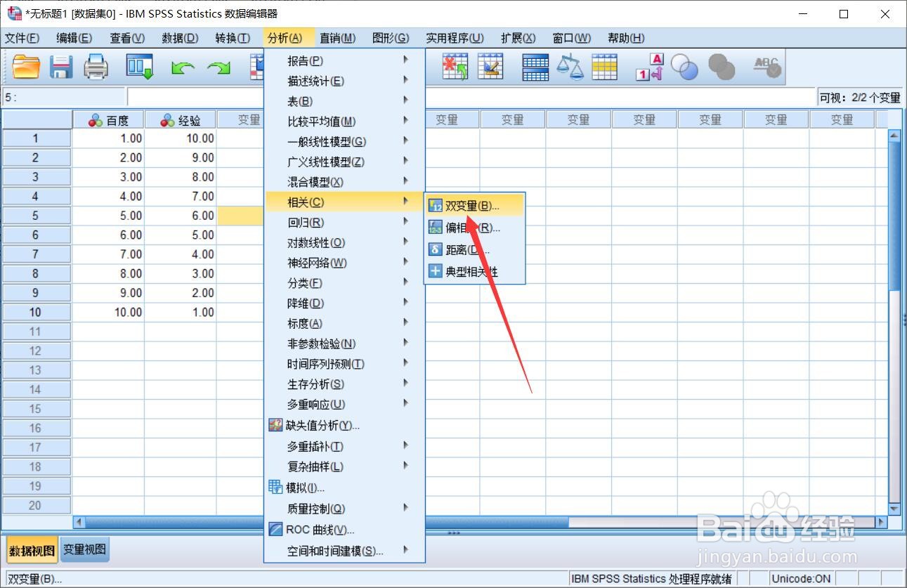This screenshot has height=588, width=907.
Task: Open the Data (数据) menu
Action: [x=180, y=38]
